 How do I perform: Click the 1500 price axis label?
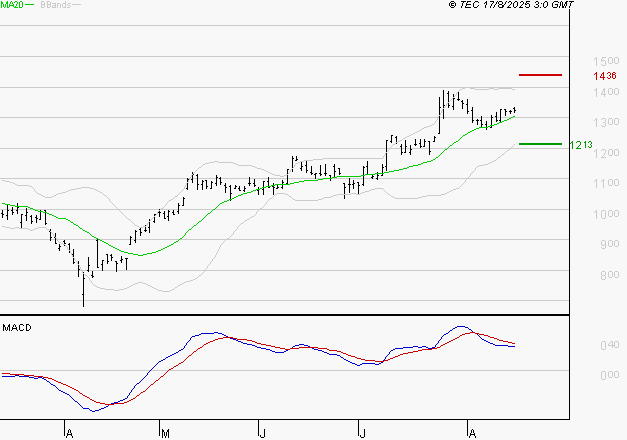(x=606, y=61)
